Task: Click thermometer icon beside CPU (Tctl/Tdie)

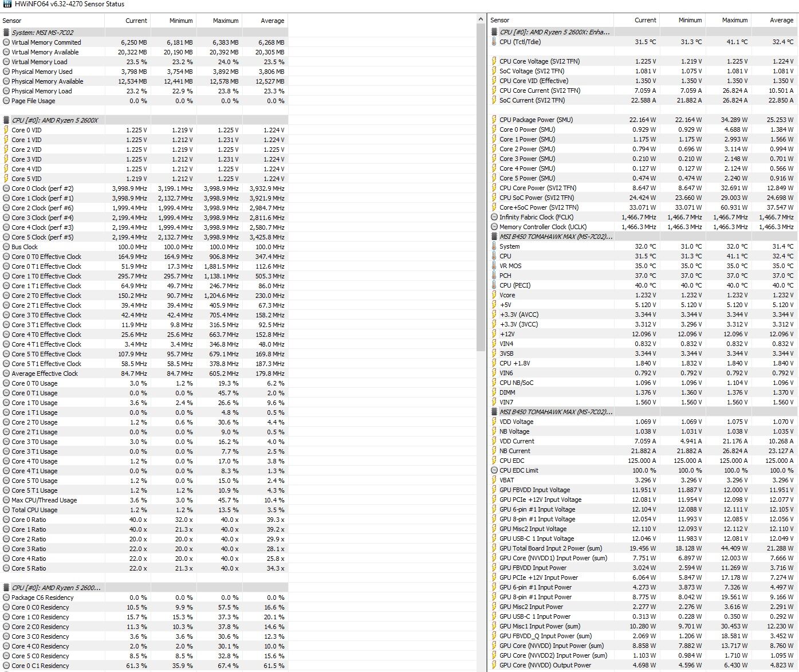Action: pyautogui.click(x=494, y=42)
